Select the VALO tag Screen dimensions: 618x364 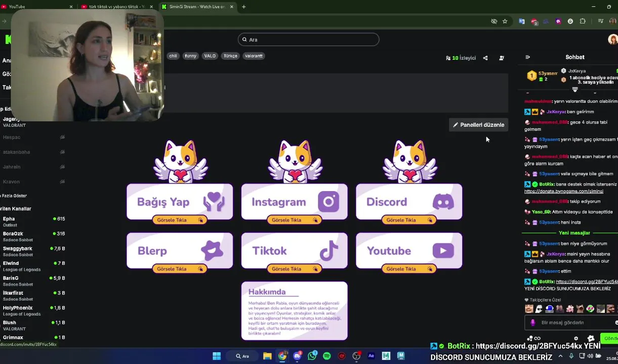pyautogui.click(x=210, y=56)
